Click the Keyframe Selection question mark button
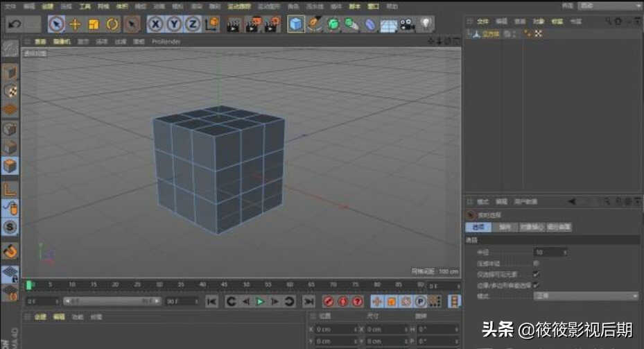This screenshot has height=349, width=644. [357, 302]
